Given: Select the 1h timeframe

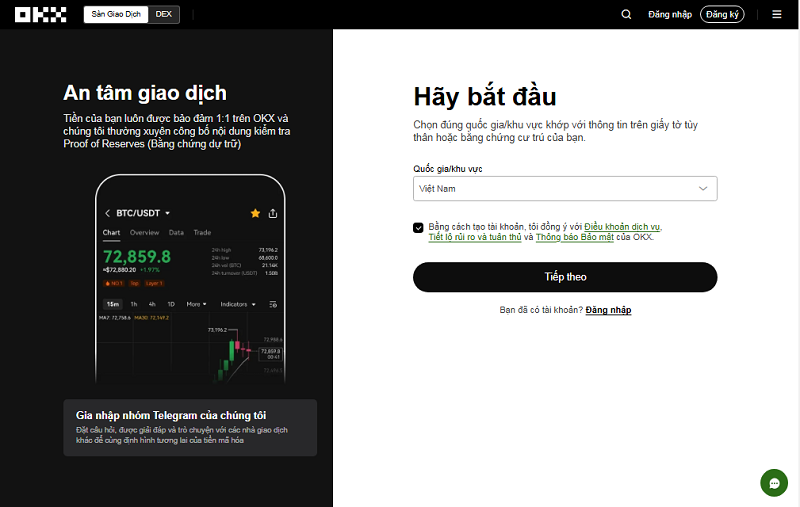Looking at the screenshot, I should [x=134, y=305].
